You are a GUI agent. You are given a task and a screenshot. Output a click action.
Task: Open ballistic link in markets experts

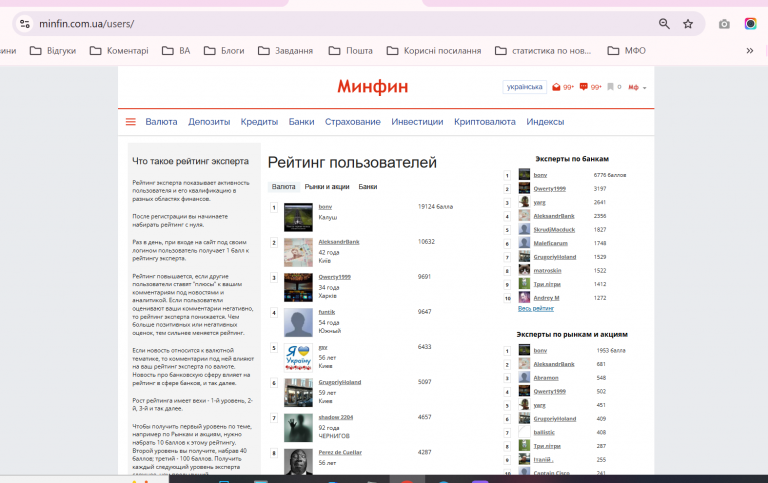pyautogui.click(x=544, y=433)
